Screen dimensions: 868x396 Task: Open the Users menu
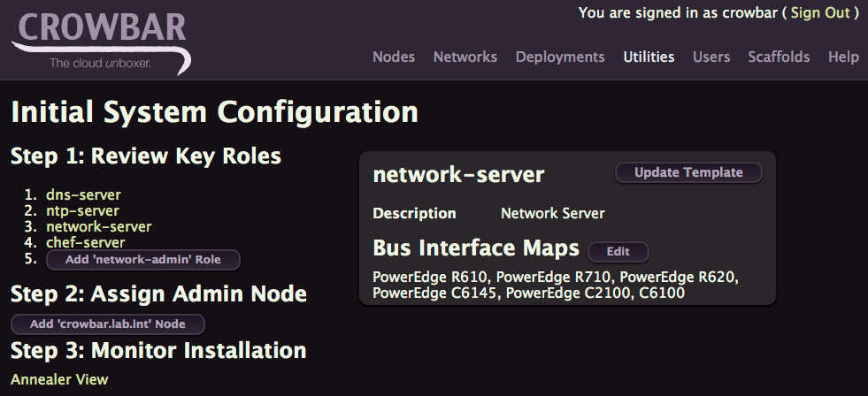pos(711,57)
